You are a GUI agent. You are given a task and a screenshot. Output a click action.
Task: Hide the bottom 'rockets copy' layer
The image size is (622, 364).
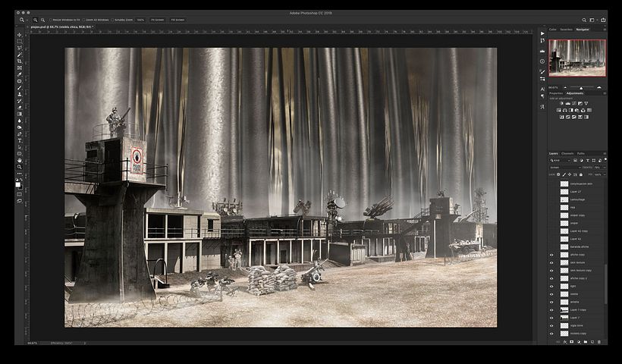tap(551, 334)
